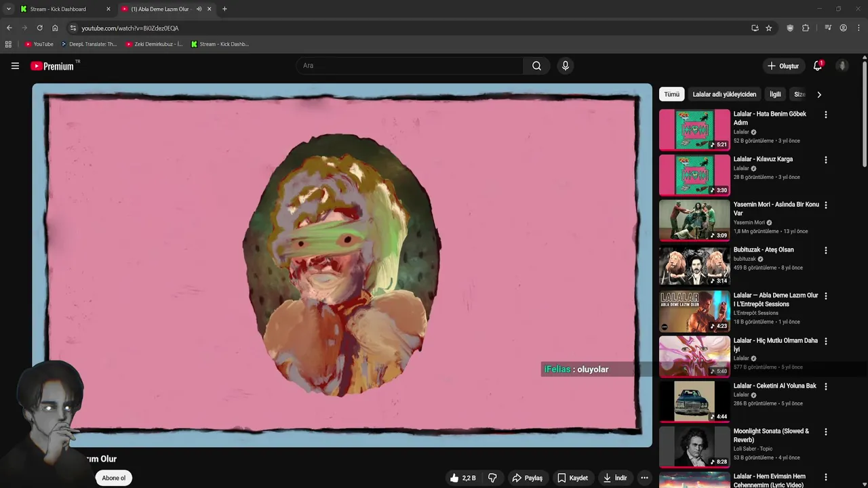The width and height of the screenshot is (868, 488).
Task: Open more actions three-dot menu below video
Action: (644, 478)
